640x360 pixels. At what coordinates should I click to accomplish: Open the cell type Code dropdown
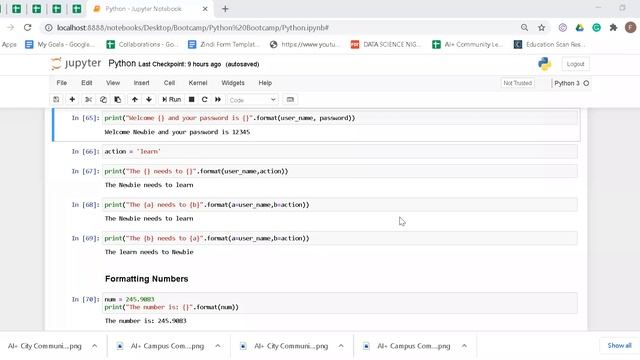coord(253,100)
